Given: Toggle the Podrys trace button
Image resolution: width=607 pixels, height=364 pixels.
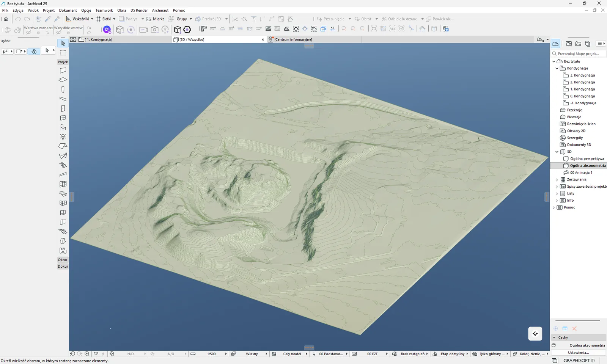Looking at the screenshot, I should point(128,19).
